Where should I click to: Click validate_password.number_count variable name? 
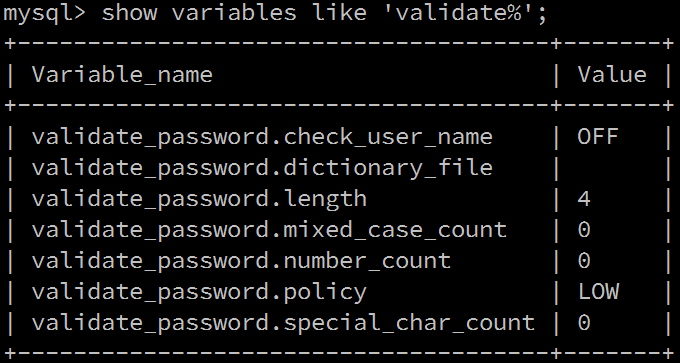241,261
